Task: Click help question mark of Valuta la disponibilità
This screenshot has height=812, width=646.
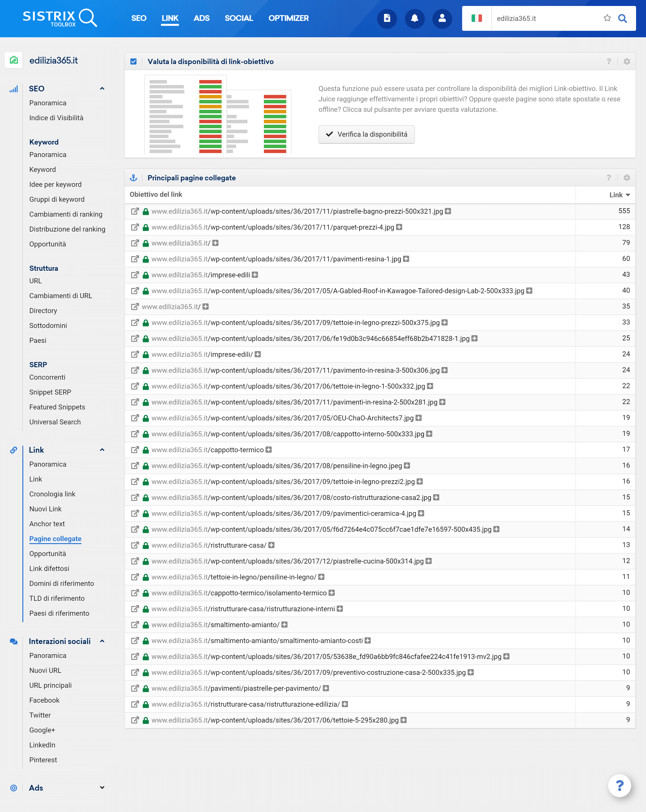Action: 609,61
